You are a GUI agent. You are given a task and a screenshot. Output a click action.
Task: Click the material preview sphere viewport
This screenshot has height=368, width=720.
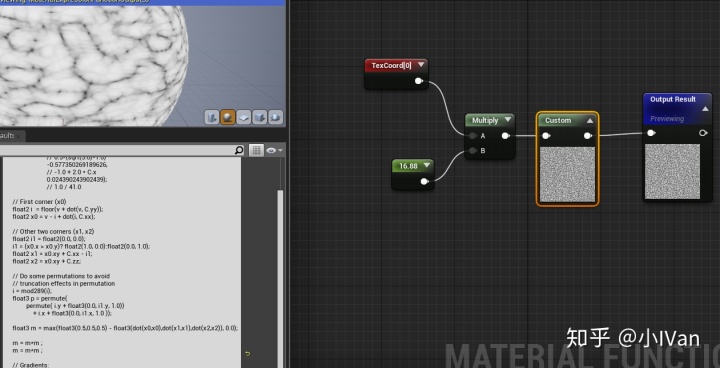point(94,65)
